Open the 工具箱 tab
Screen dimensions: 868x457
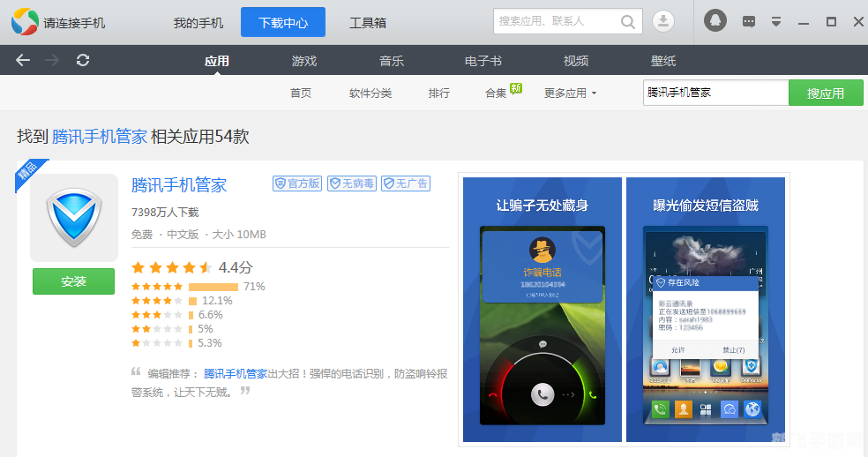point(368,22)
